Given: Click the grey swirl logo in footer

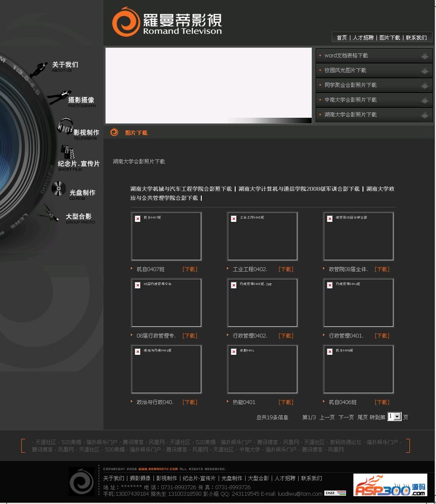Looking at the screenshot, I should (82, 482).
